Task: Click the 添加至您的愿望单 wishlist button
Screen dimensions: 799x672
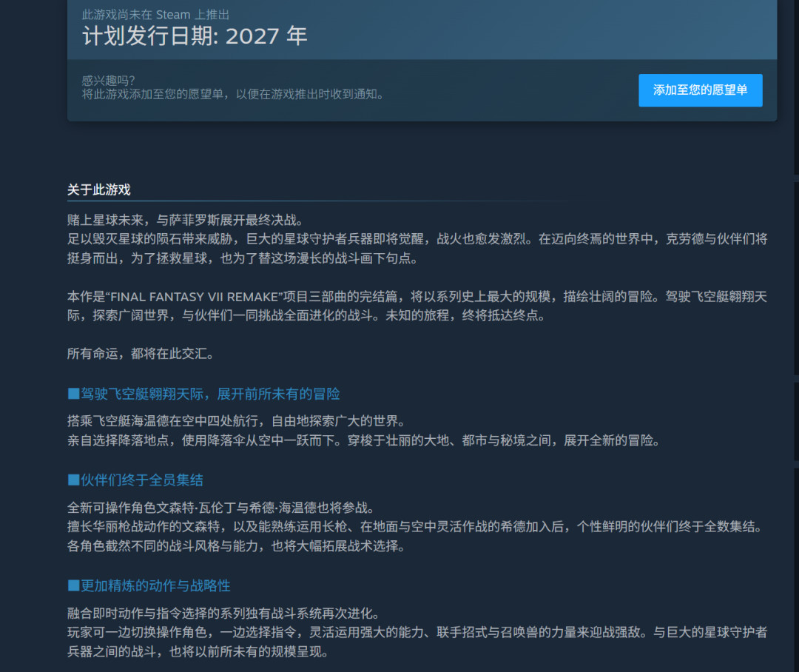Action: click(x=700, y=90)
